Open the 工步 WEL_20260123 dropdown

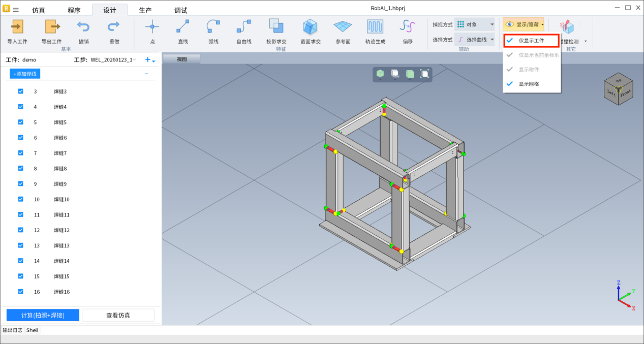click(x=113, y=60)
